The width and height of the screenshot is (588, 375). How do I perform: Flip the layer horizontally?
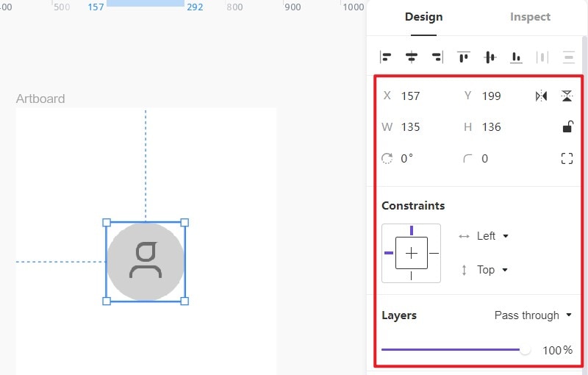[x=541, y=96]
